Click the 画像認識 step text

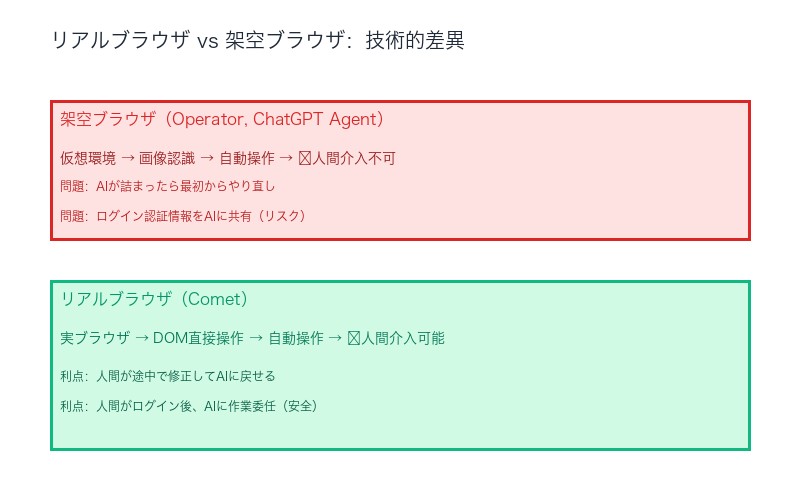(x=167, y=158)
